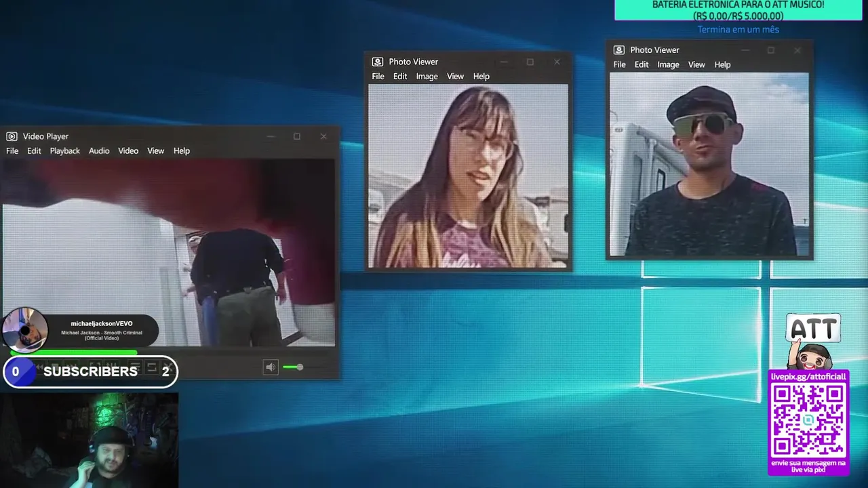Mute audio with Video Player speaker icon
The height and width of the screenshot is (488, 868).
point(271,367)
